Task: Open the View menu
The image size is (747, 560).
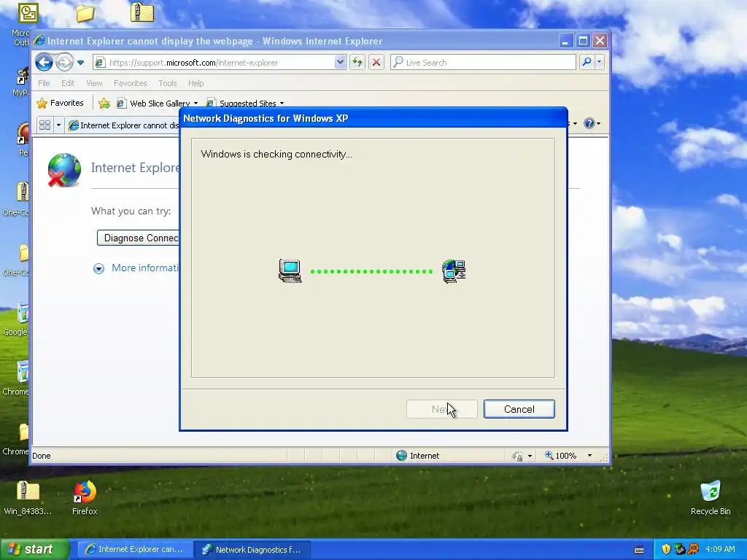Action: [x=94, y=83]
